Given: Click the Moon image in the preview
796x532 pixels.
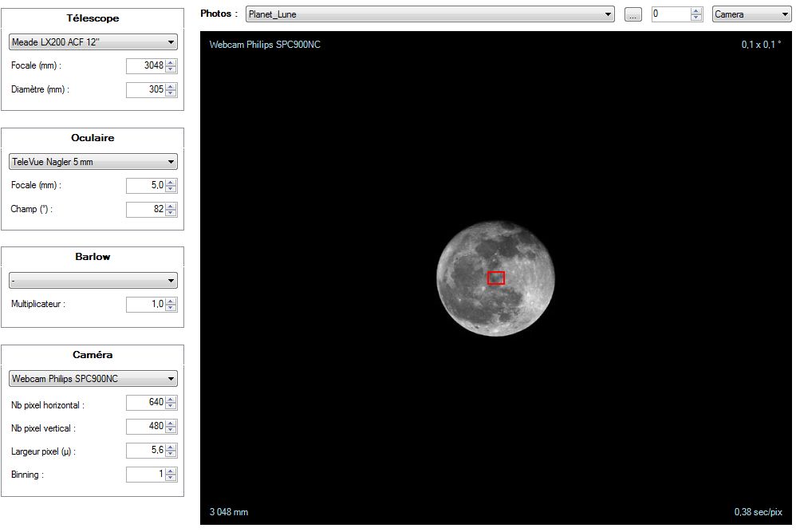Looking at the screenshot, I should [x=495, y=278].
